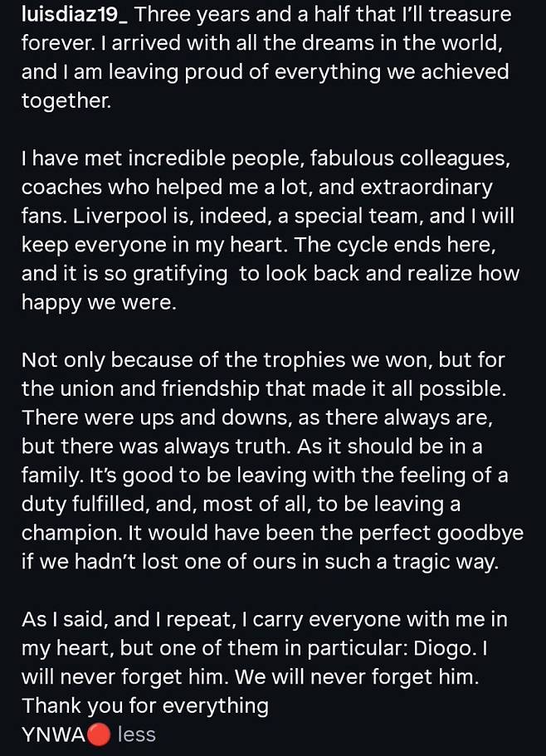Click the line 'coaches who helped me a lot'

pyautogui.click(x=257, y=187)
